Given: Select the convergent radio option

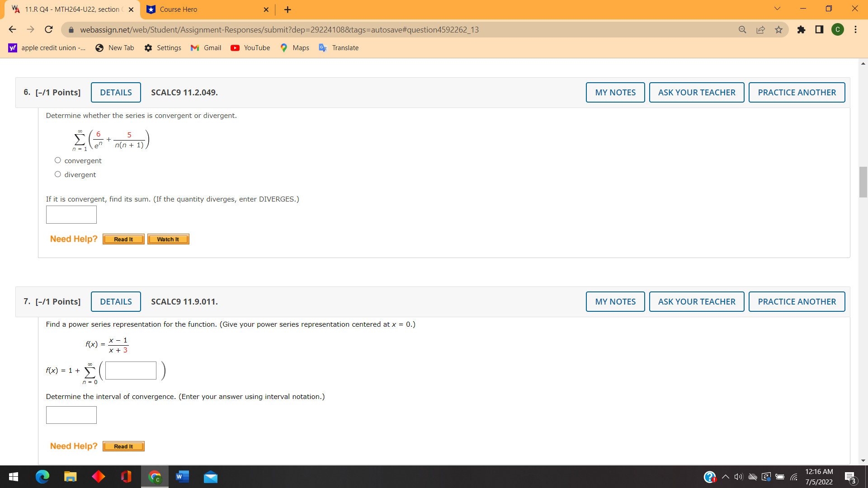Looking at the screenshot, I should click(x=58, y=160).
